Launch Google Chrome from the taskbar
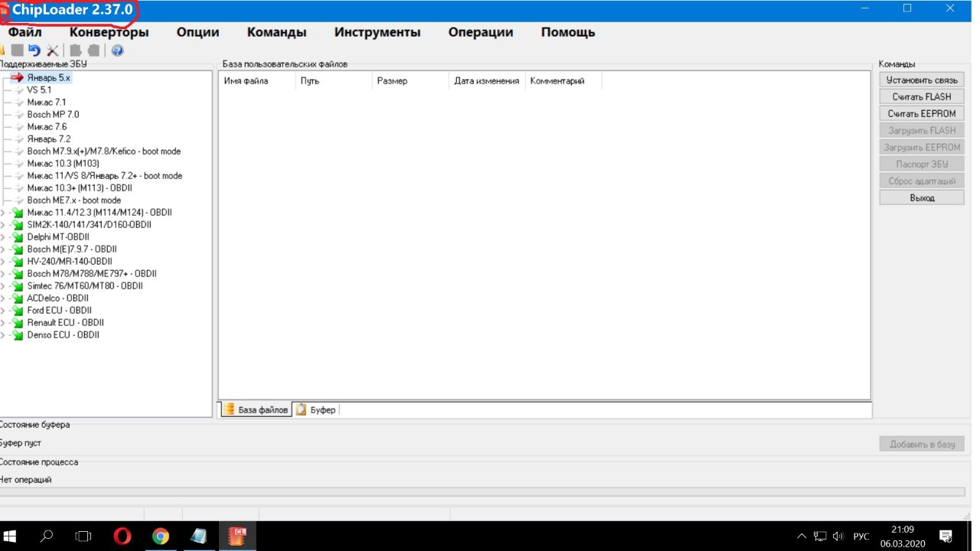The height and width of the screenshot is (551, 980). (160, 536)
